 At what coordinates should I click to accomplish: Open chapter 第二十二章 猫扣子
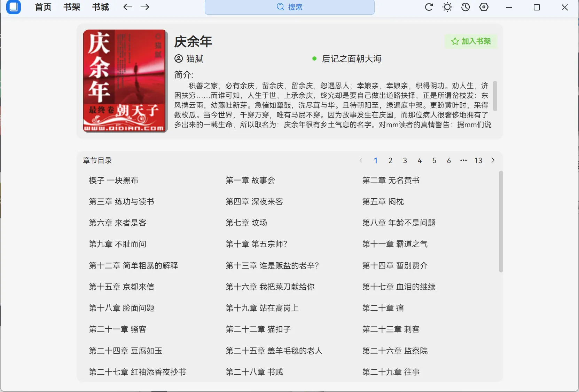(258, 329)
